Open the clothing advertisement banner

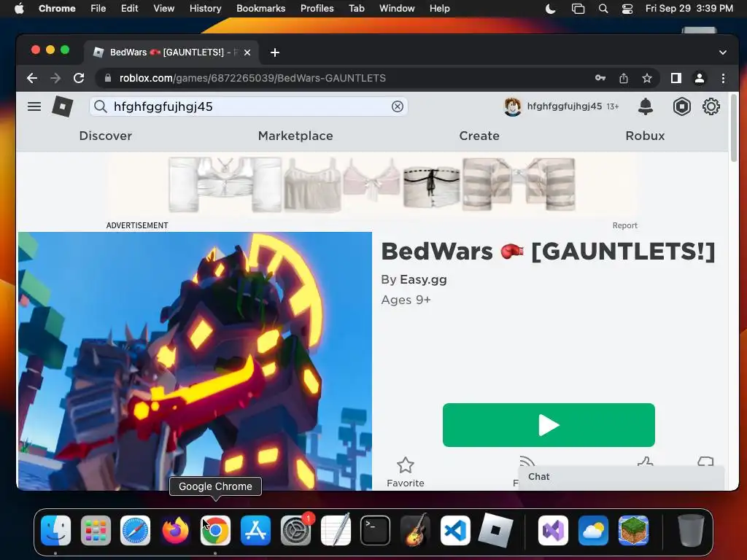pyautogui.click(x=371, y=184)
